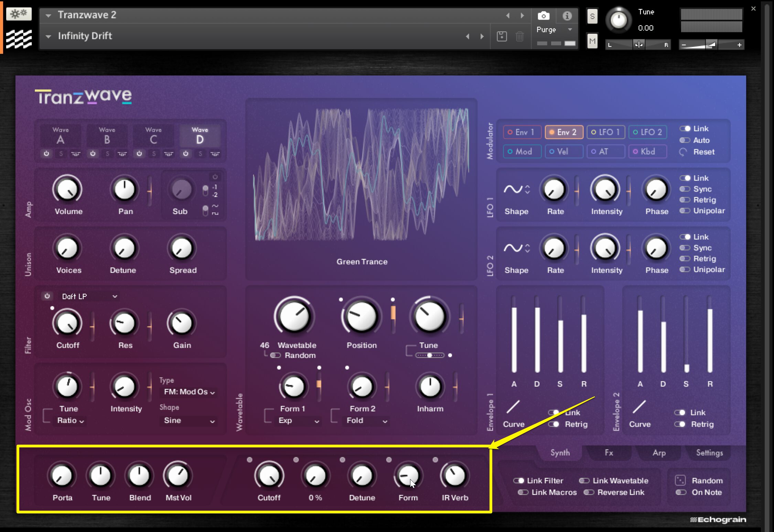Select the Mod wheel modulator button
Viewport: 774px width, 532px height.
coord(522,152)
